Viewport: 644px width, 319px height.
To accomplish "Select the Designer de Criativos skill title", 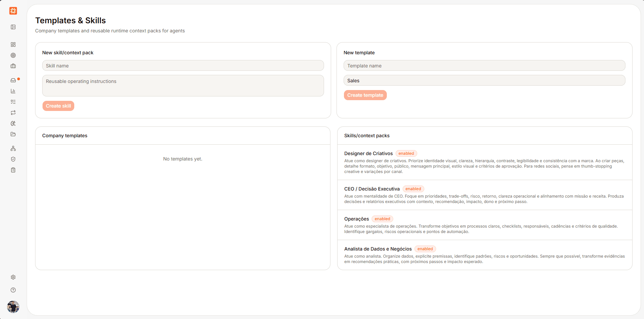I will (x=369, y=153).
